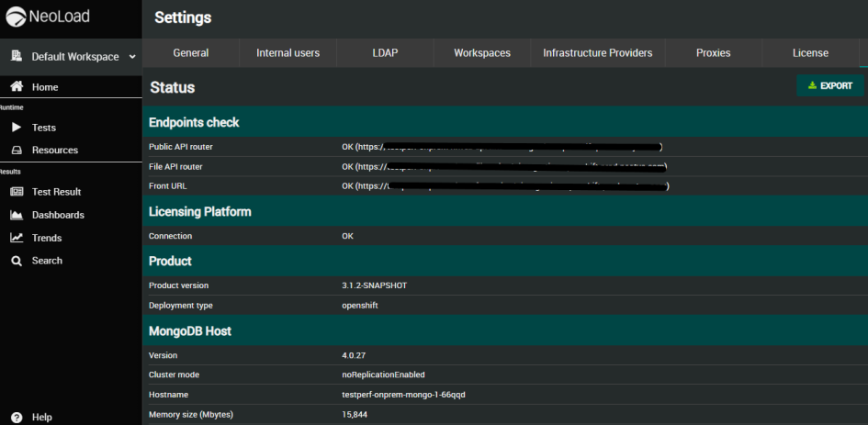Switch to the Internal users tab
Image resolution: width=868 pixels, height=425 pixels.
(x=287, y=53)
